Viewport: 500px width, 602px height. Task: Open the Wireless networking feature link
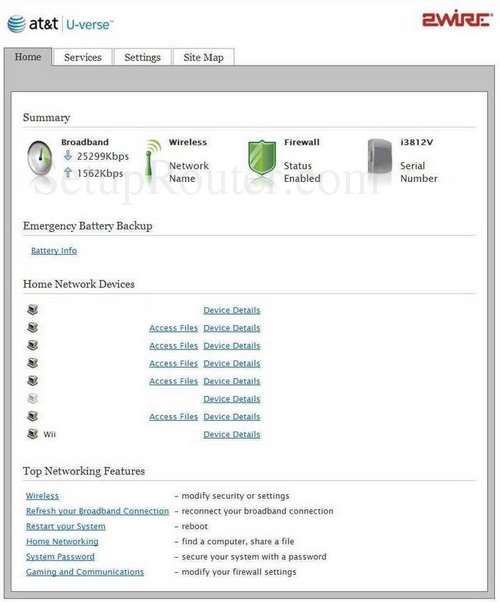click(x=42, y=496)
